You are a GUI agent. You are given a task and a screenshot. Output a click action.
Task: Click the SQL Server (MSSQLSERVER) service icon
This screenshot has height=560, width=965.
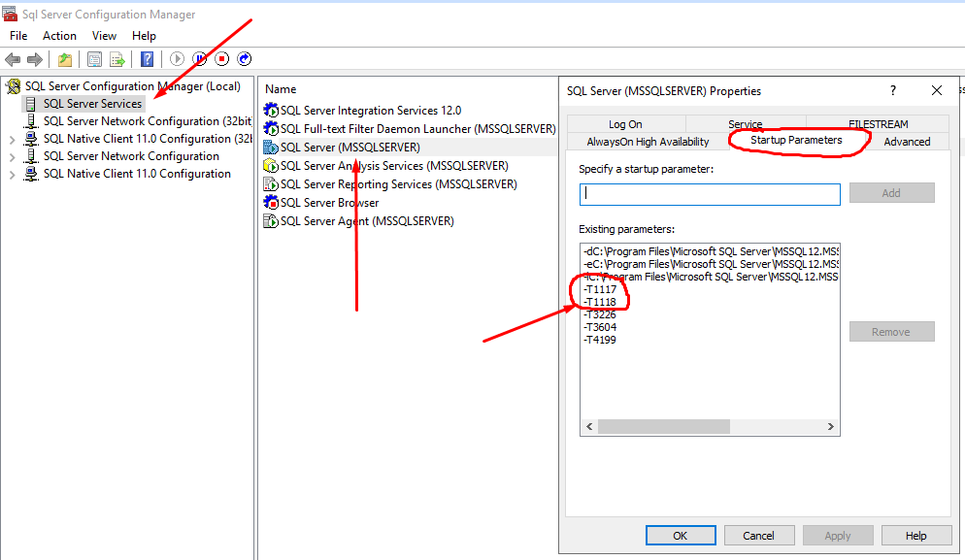coord(271,148)
